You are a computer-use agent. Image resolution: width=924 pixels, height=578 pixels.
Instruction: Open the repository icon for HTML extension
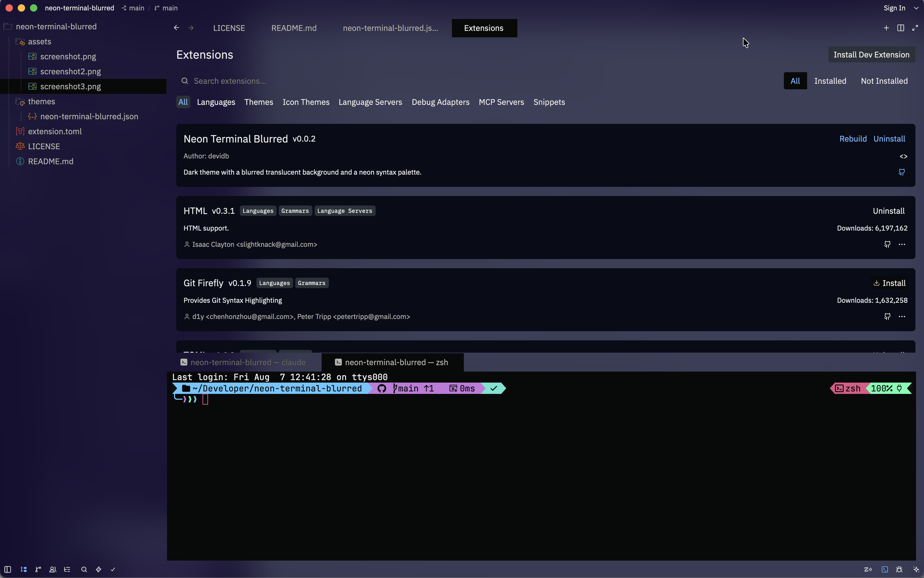(x=887, y=244)
